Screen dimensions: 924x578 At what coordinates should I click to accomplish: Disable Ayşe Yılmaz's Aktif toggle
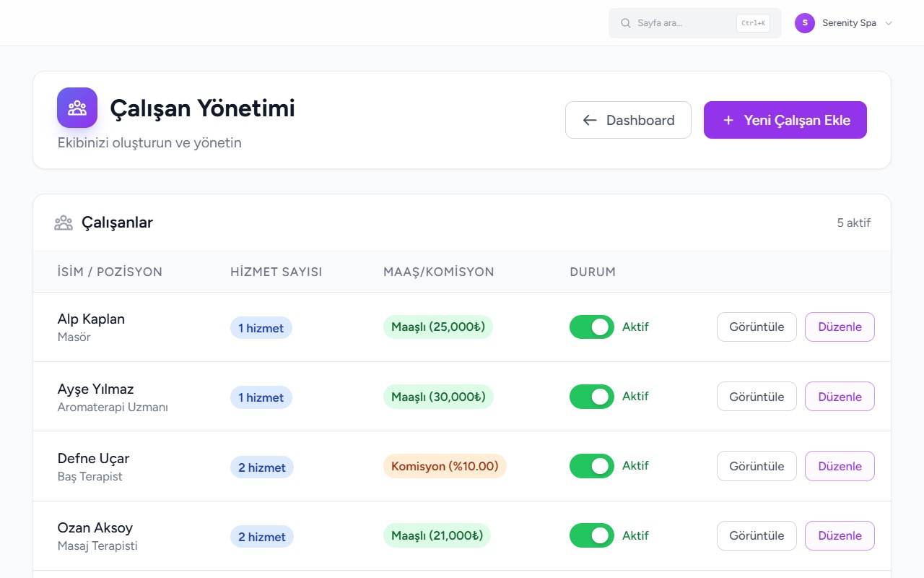coord(592,396)
